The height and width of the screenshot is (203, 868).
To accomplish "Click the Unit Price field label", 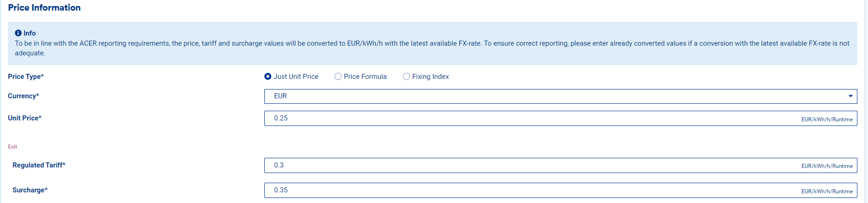I will pos(25,118).
